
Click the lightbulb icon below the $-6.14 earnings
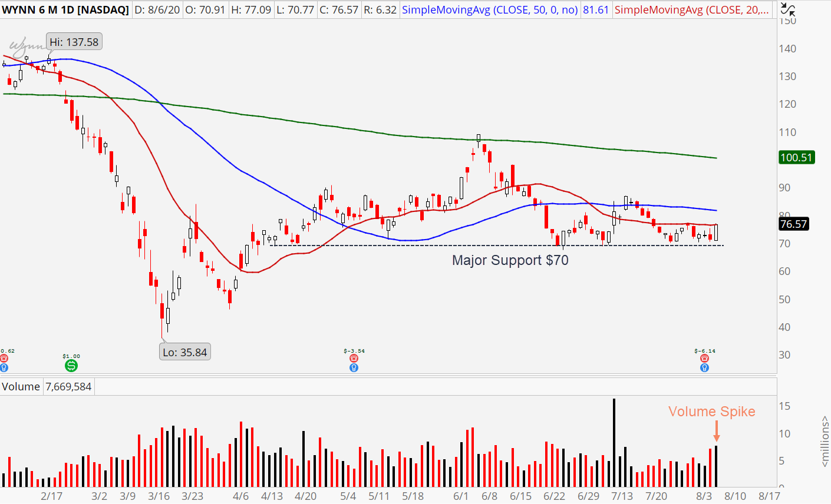[x=704, y=368]
